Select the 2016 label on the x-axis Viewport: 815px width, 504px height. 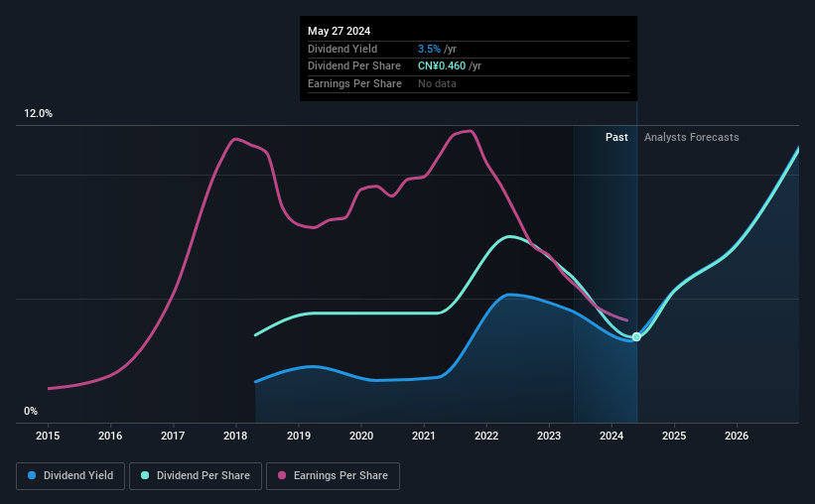click(110, 436)
